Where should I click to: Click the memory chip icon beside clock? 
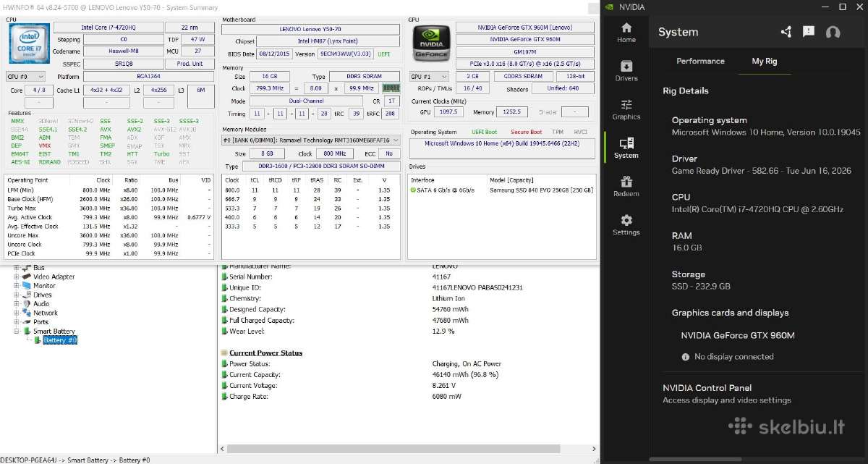pyautogui.click(x=391, y=88)
